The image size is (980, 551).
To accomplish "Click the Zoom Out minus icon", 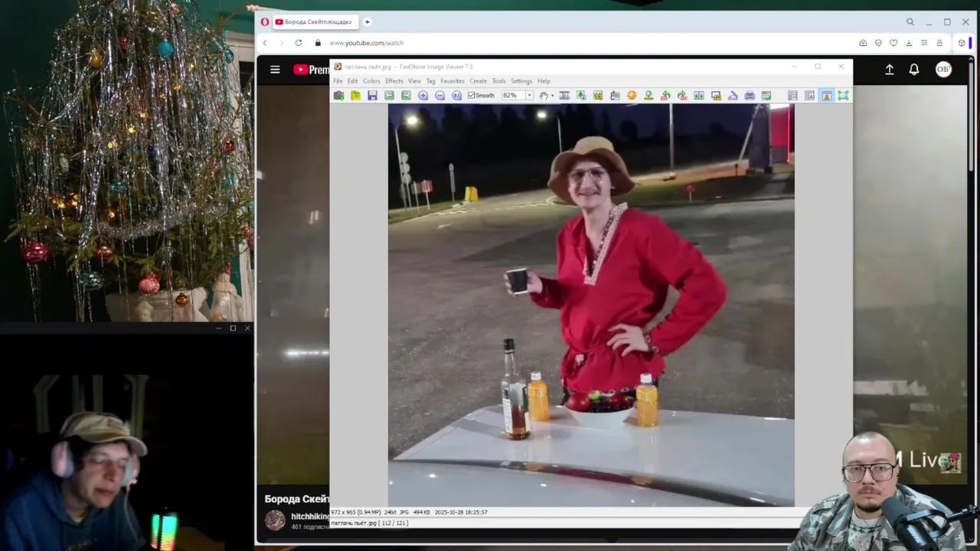I will 439,96.
